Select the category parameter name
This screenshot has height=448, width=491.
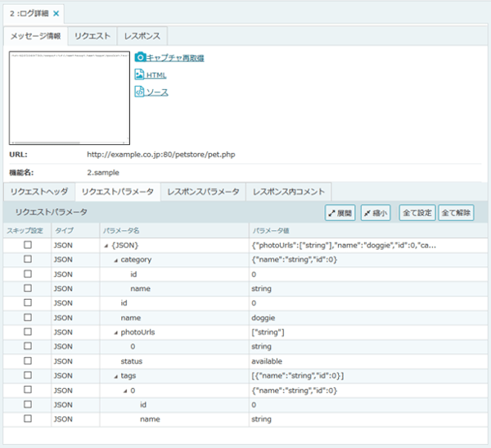pyautogui.click(x=136, y=260)
